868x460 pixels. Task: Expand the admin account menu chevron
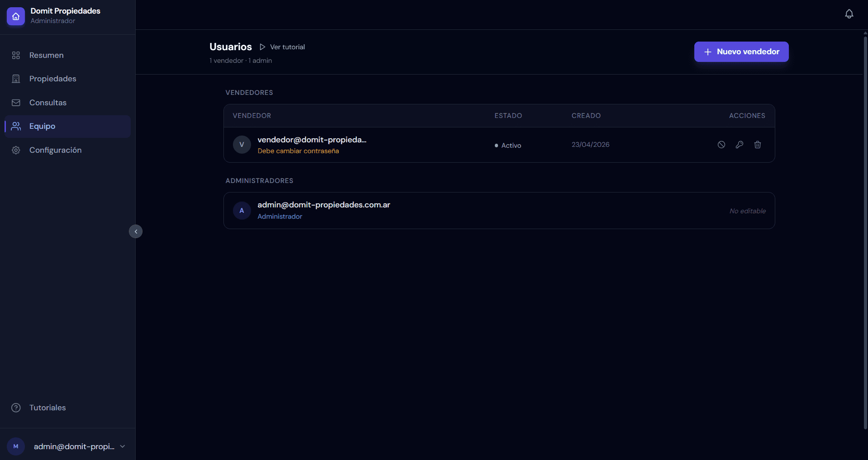click(x=123, y=446)
